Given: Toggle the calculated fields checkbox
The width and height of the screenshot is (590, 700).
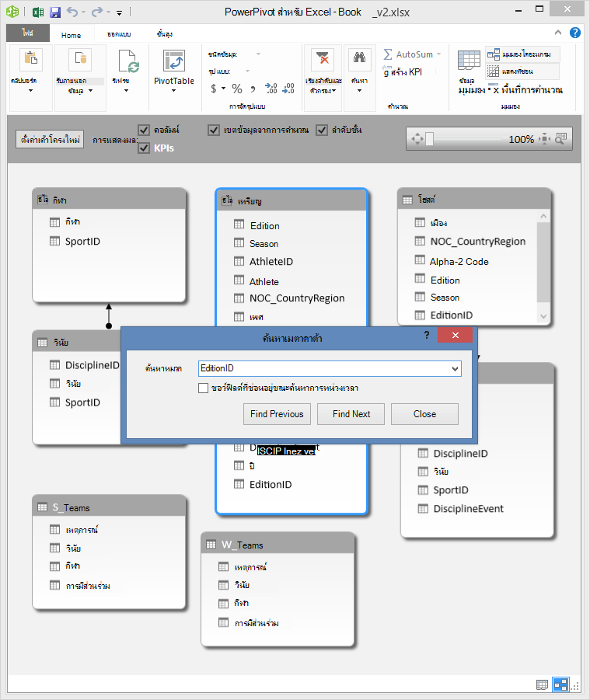Looking at the screenshot, I should tap(214, 130).
